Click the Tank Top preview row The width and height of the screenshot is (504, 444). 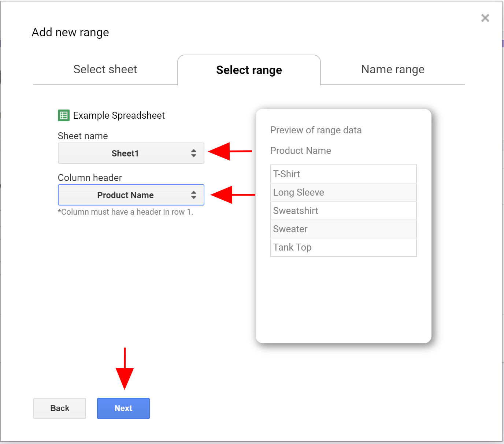pos(343,247)
